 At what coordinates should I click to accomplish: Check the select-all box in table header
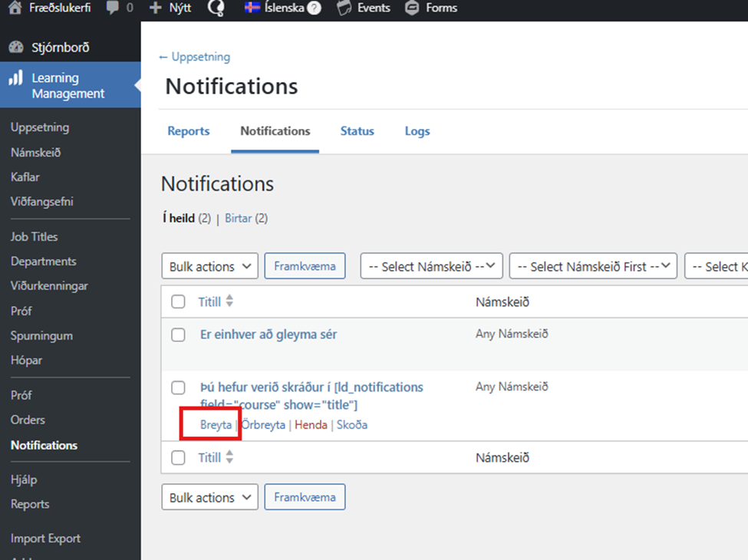178,301
